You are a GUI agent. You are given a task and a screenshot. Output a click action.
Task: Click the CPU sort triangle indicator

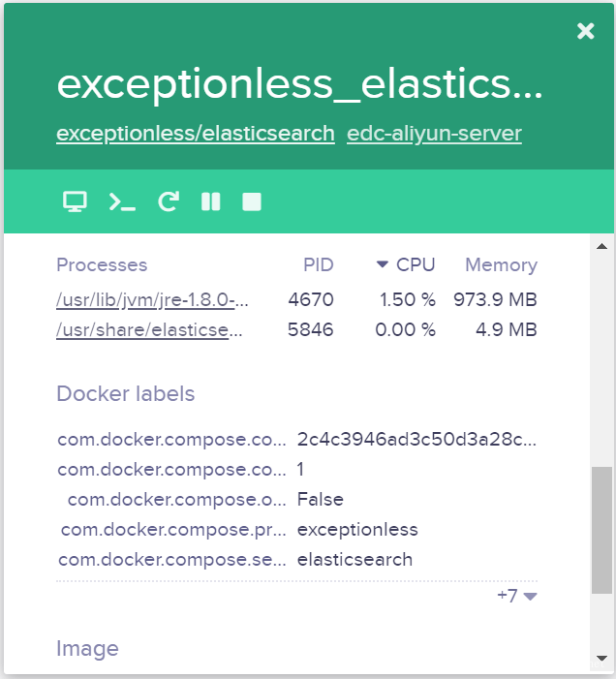point(382,264)
